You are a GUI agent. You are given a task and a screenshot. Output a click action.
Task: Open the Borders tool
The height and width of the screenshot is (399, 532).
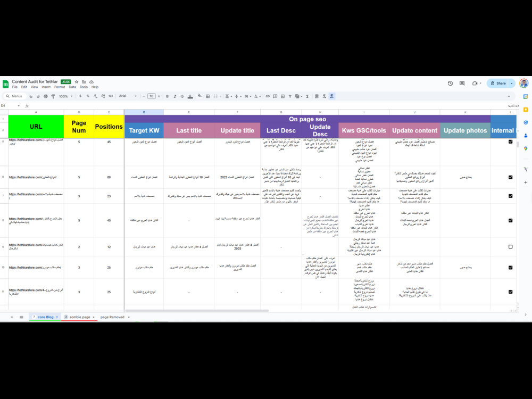point(207,96)
